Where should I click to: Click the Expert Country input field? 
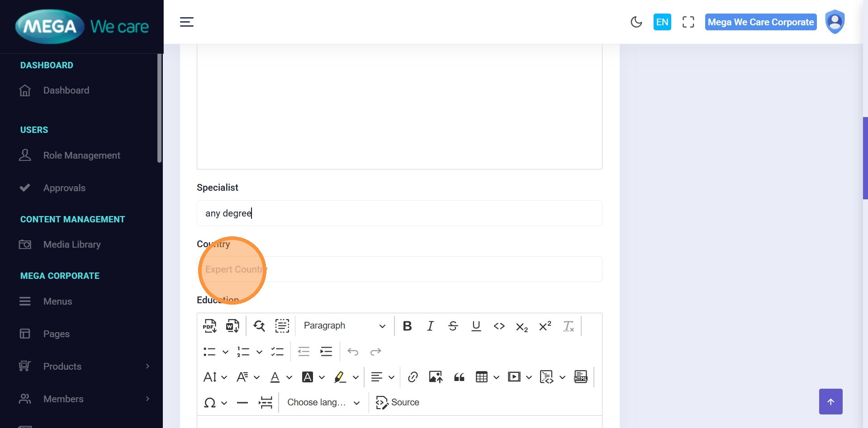[399, 269]
